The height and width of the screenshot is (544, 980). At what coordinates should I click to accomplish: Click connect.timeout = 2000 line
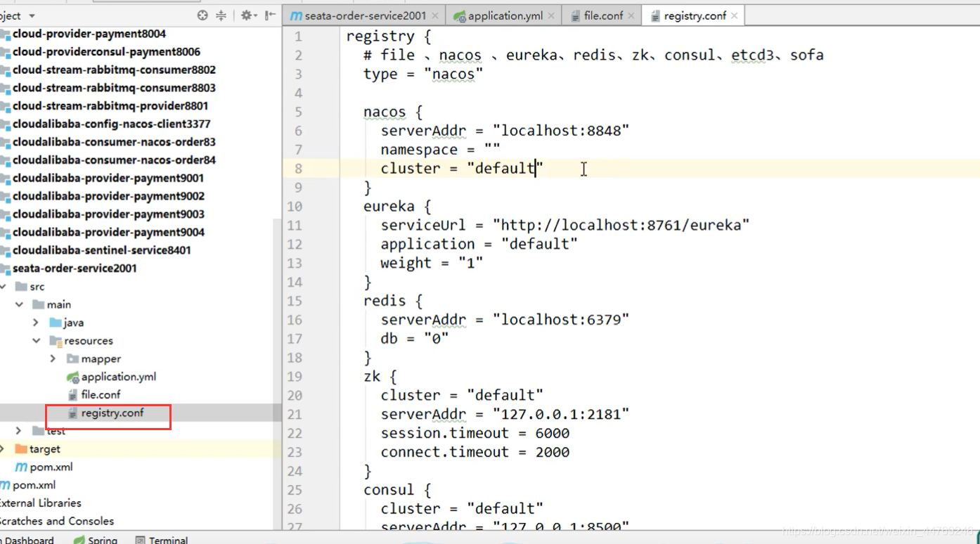[475, 452]
